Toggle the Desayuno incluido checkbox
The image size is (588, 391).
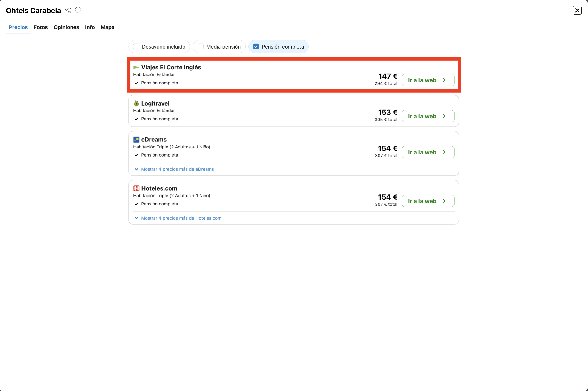point(136,47)
